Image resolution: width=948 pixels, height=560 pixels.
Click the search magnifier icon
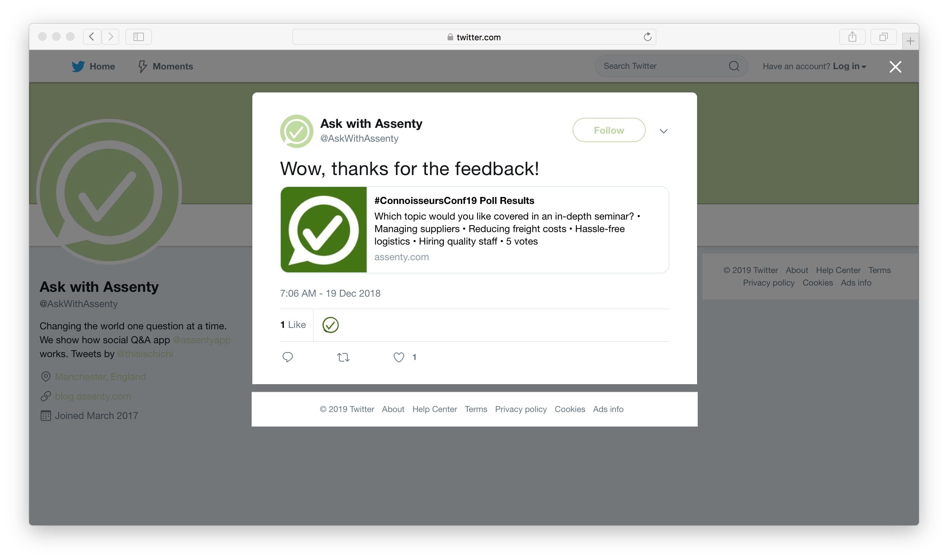click(734, 66)
